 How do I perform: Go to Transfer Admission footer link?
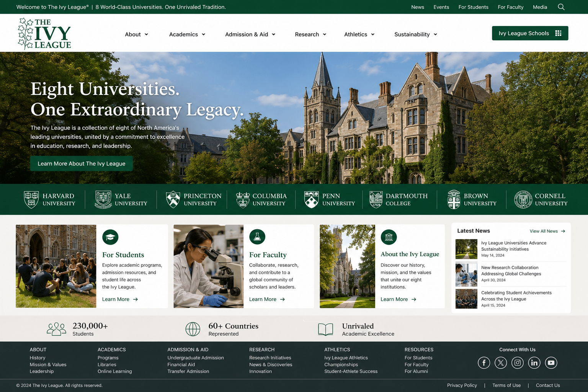point(188,371)
